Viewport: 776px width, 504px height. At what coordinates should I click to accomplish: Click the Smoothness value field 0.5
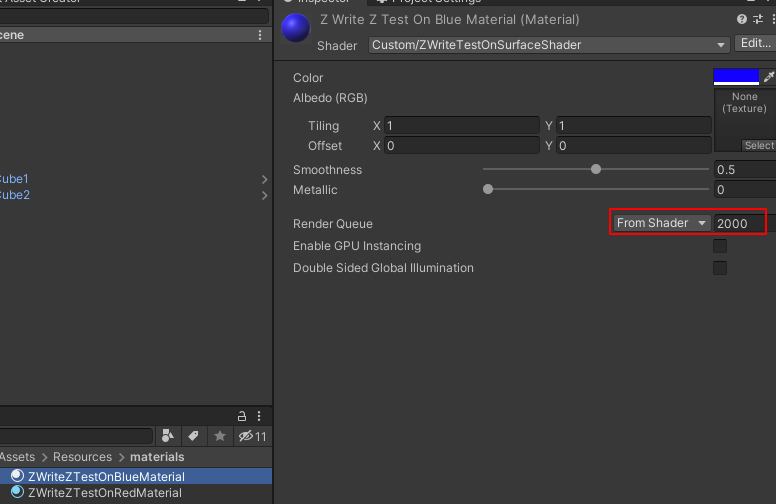(745, 170)
